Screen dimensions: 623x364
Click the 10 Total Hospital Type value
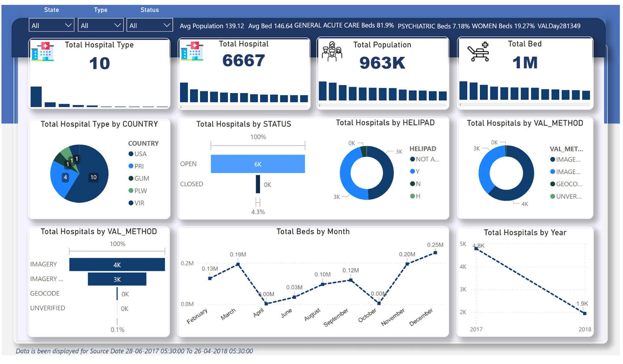pyautogui.click(x=99, y=63)
